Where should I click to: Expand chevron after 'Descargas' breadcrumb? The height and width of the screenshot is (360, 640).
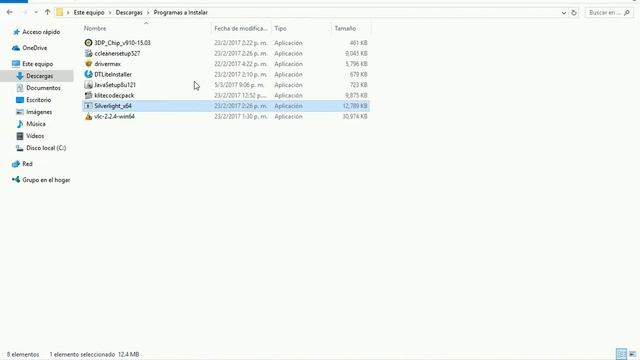[x=148, y=13]
